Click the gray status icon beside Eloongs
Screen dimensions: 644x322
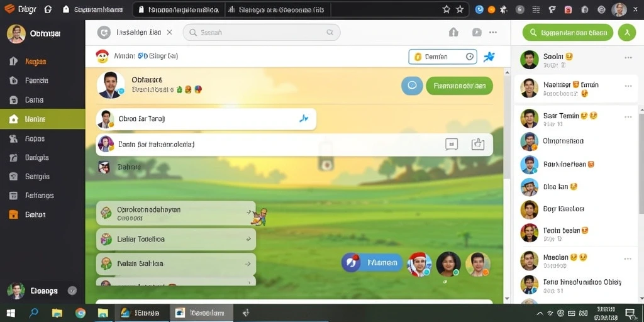[x=72, y=291]
